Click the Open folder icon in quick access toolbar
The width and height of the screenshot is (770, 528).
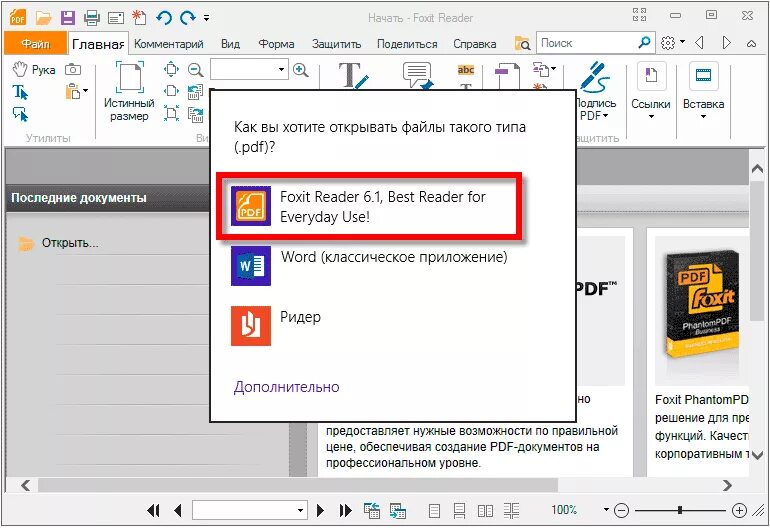tap(44, 18)
